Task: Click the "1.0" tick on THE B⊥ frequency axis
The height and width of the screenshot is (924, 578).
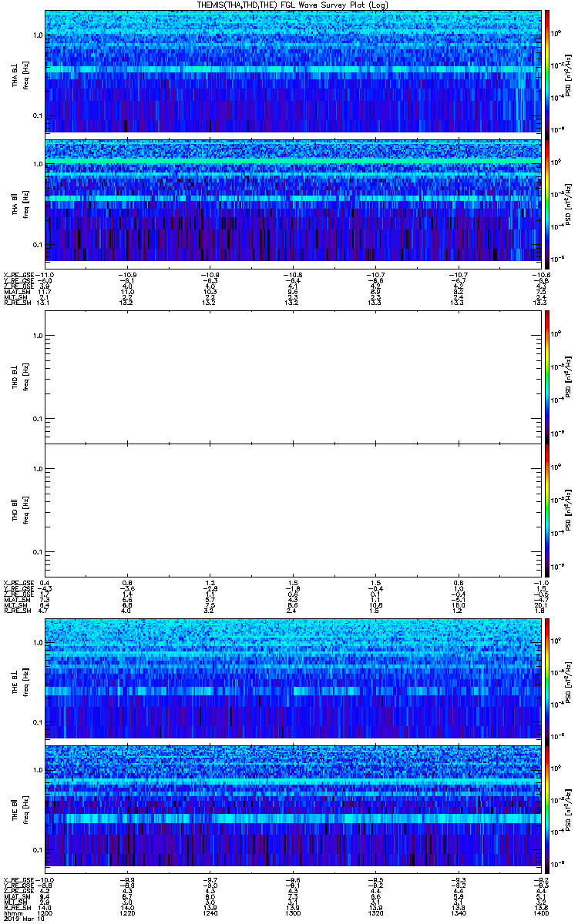Action: (38, 642)
